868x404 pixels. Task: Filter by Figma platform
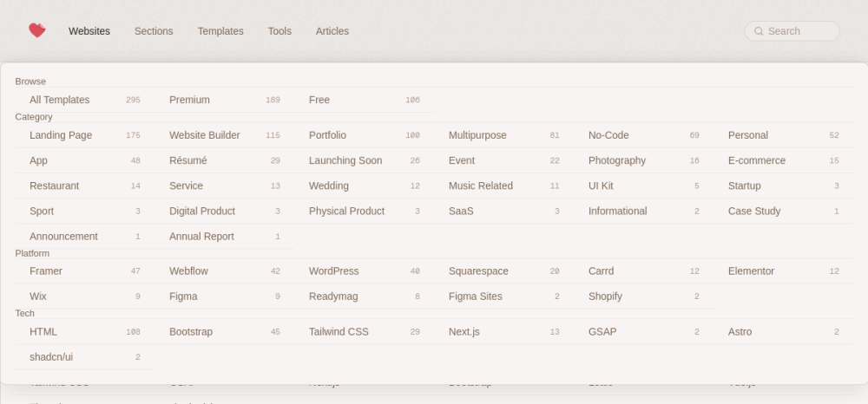pyautogui.click(x=225, y=296)
